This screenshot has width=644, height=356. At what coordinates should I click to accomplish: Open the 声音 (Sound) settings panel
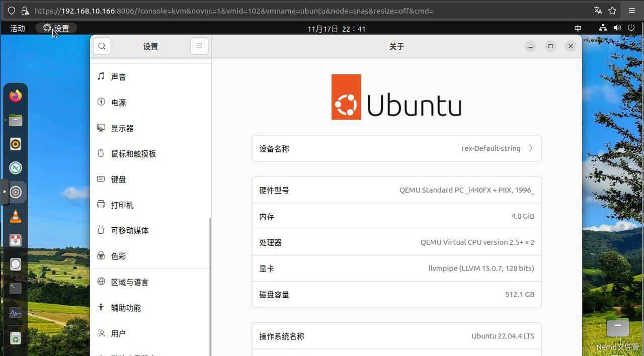click(x=119, y=76)
